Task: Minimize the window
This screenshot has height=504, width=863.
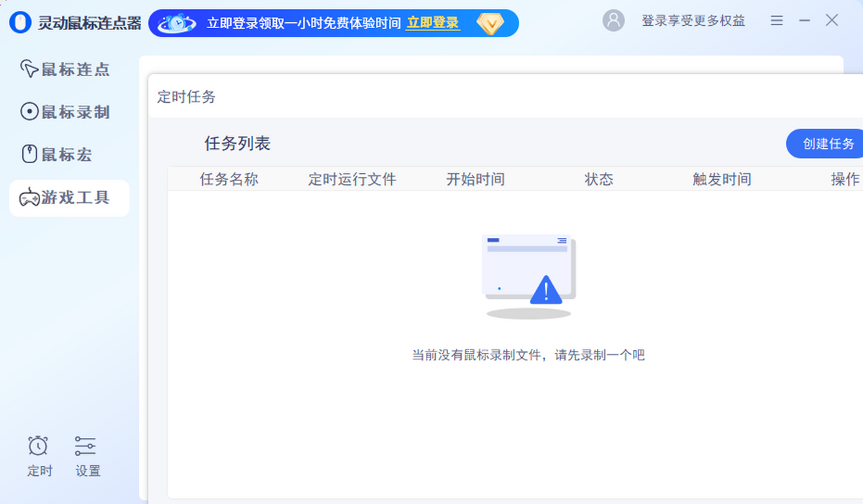Action: point(804,21)
